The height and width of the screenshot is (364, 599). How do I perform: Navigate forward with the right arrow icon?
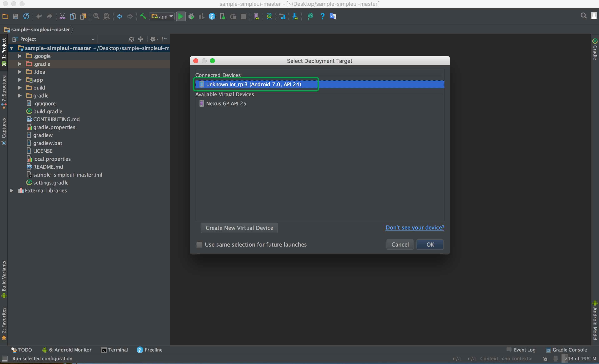pos(130,16)
